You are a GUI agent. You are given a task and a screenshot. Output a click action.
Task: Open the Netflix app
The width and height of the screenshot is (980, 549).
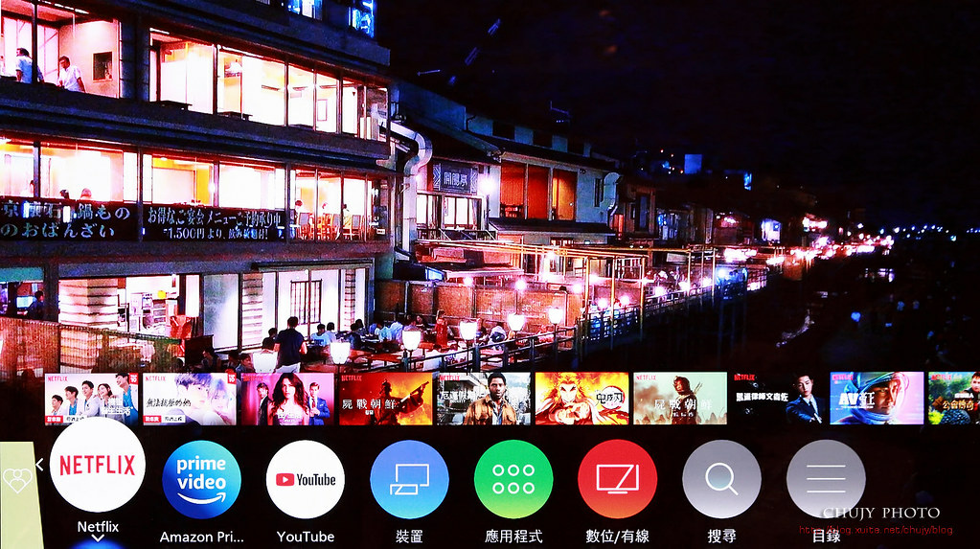pos(98,466)
